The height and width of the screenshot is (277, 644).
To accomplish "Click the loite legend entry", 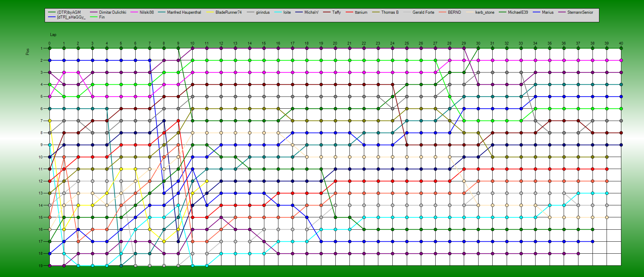I will click(287, 12).
